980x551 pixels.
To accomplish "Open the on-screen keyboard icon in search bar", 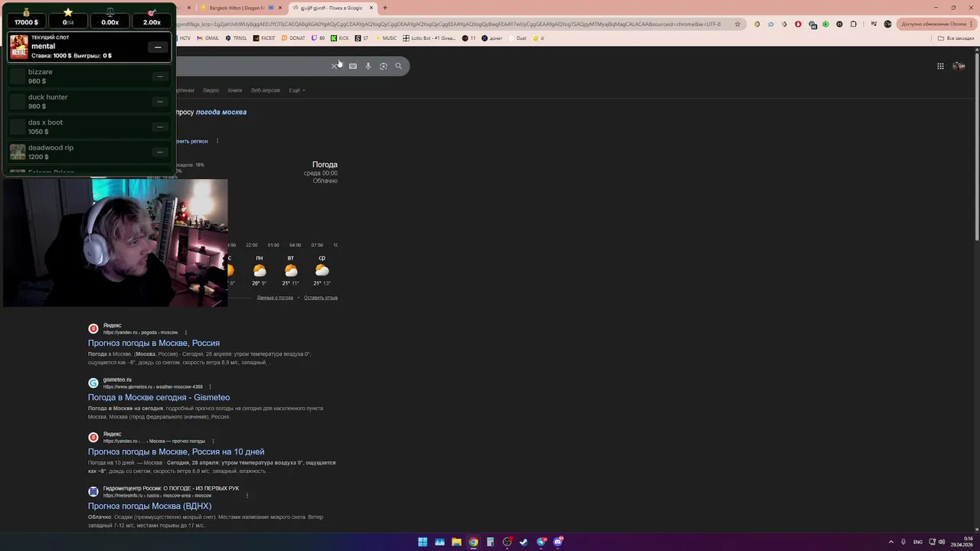I will pos(353,67).
